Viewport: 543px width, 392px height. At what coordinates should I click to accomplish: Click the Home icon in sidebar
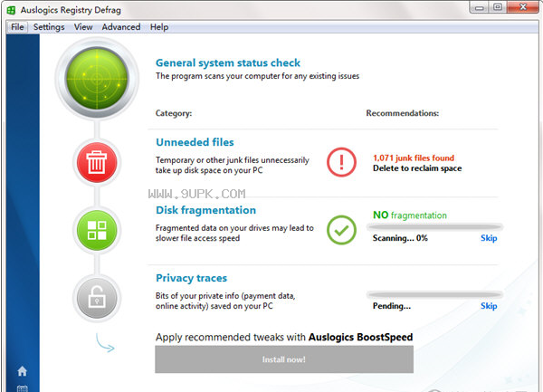click(22, 371)
